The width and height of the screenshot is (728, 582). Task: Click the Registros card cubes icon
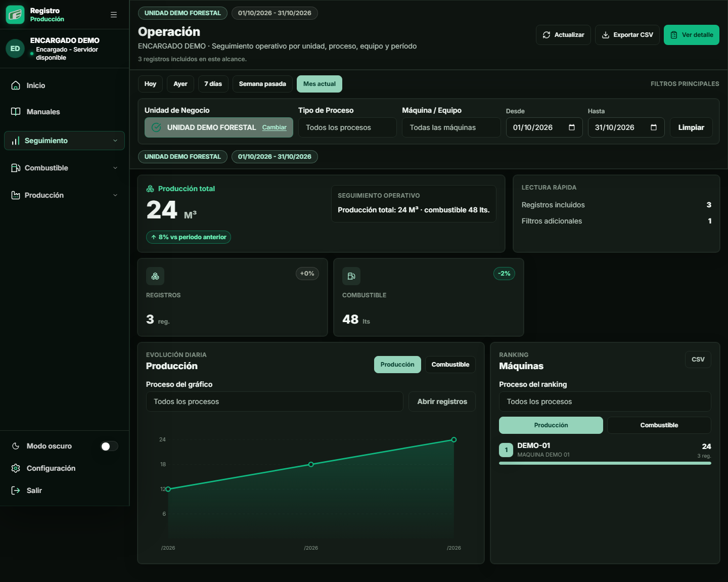155,276
